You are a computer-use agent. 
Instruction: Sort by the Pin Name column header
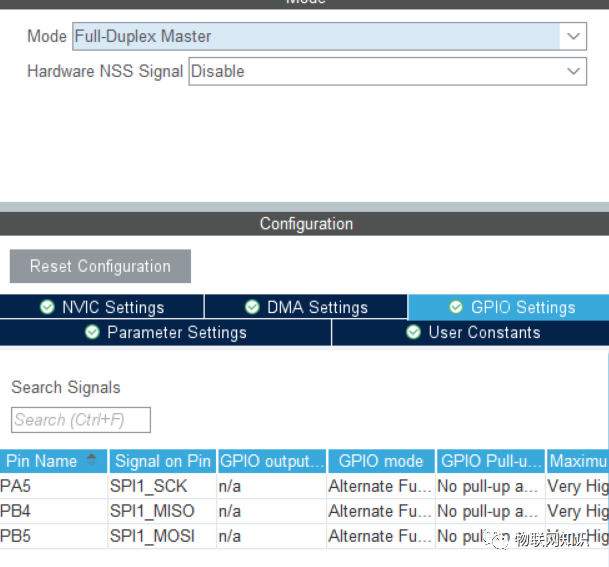point(53,461)
